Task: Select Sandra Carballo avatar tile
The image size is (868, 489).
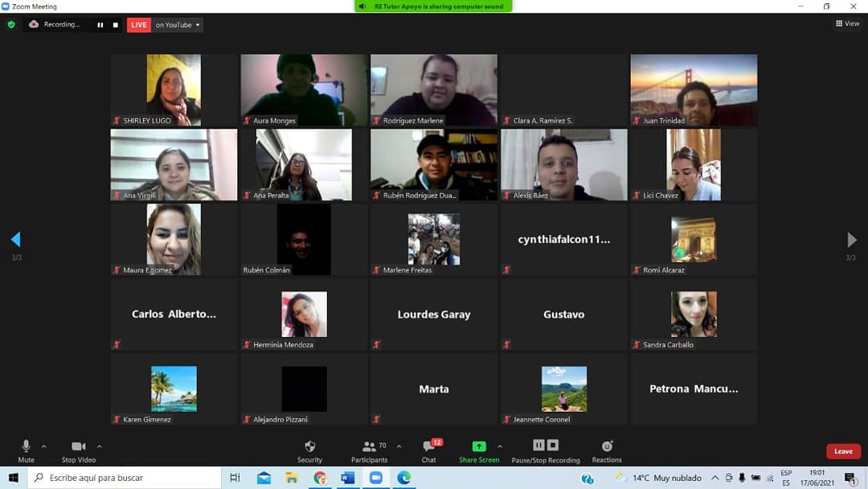Action: [694, 314]
